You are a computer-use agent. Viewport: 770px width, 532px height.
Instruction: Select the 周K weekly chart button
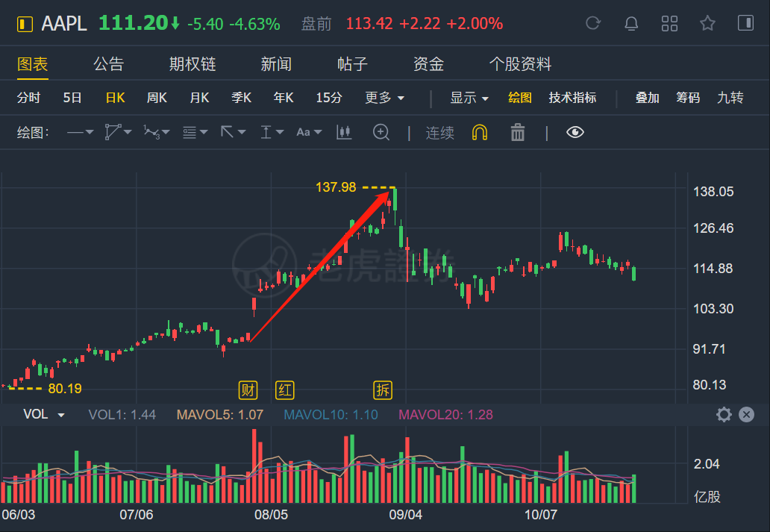(x=157, y=98)
